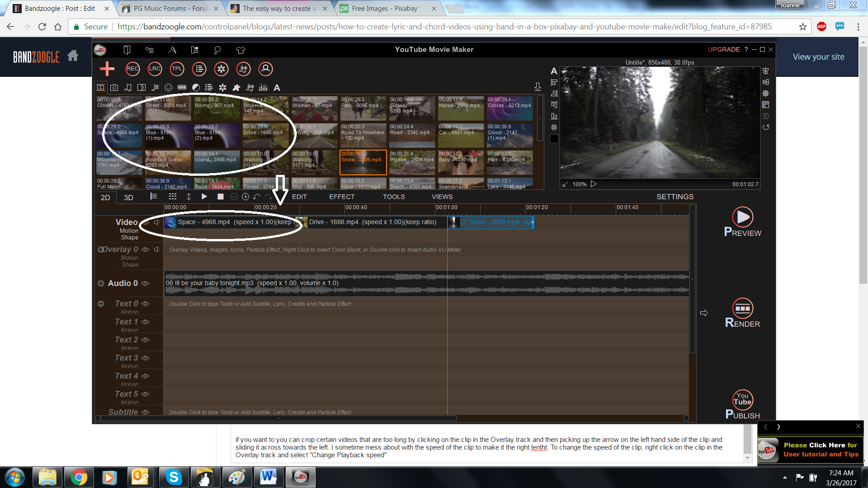Collapse the Text 0 track minus button
The height and width of the screenshot is (488, 868).
[x=101, y=304]
